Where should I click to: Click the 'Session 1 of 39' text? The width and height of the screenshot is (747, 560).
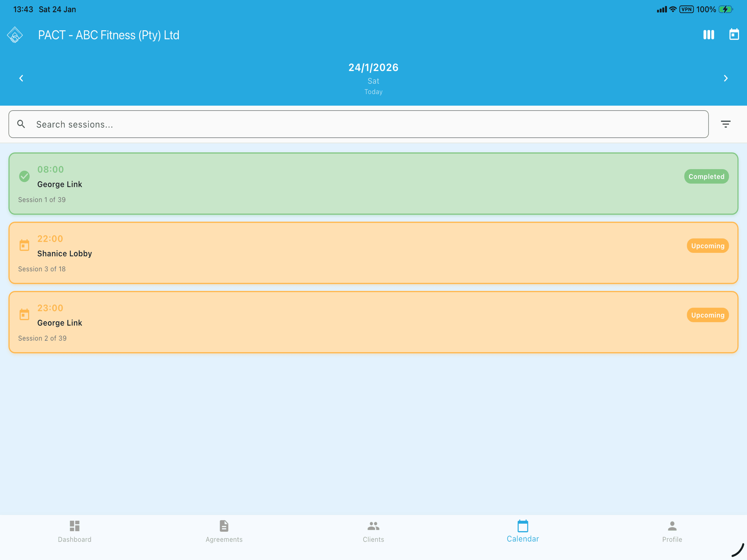(x=42, y=199)
